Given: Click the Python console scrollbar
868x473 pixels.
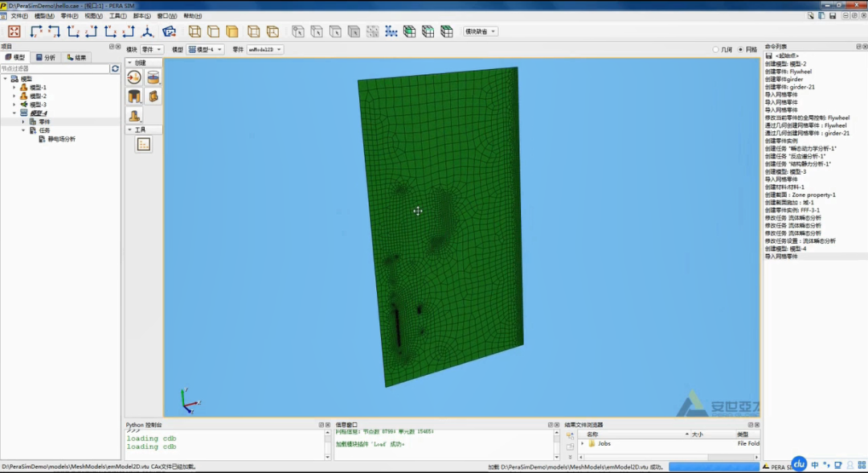Looking at the screenshot, I should click(327, 444).
